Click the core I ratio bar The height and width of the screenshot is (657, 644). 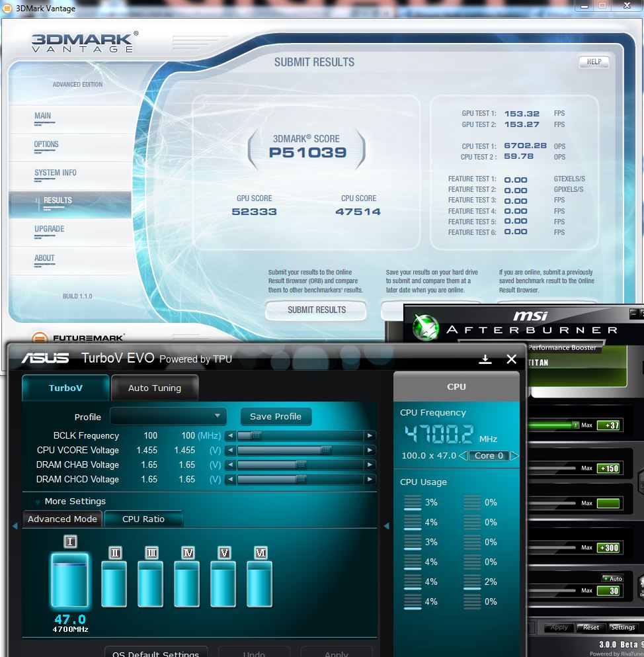click(69, 580)
